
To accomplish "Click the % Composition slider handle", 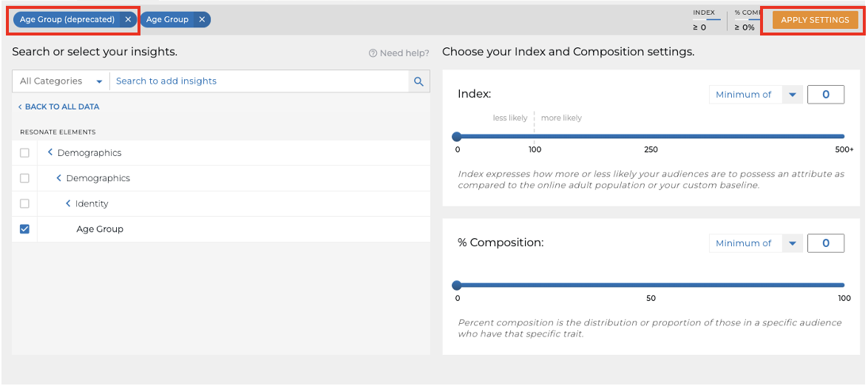I will pyautogui.click(x=457, y=285).
